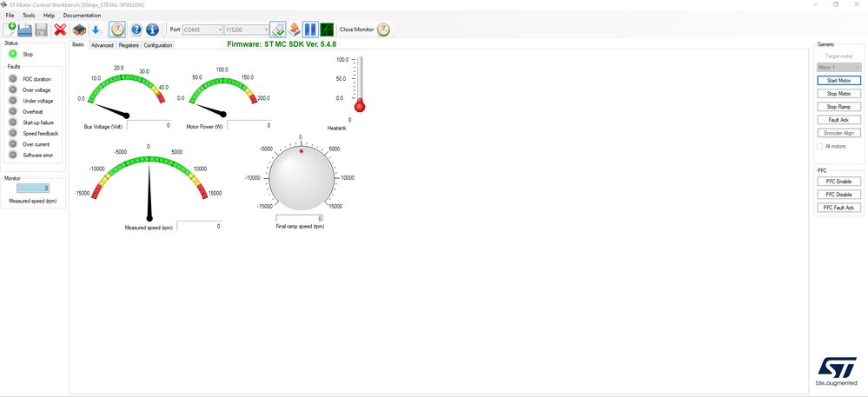Viewport: 868px width, 397px height.
Task: Click the Bus Voltage value field
Action: (x=149, y=125)
